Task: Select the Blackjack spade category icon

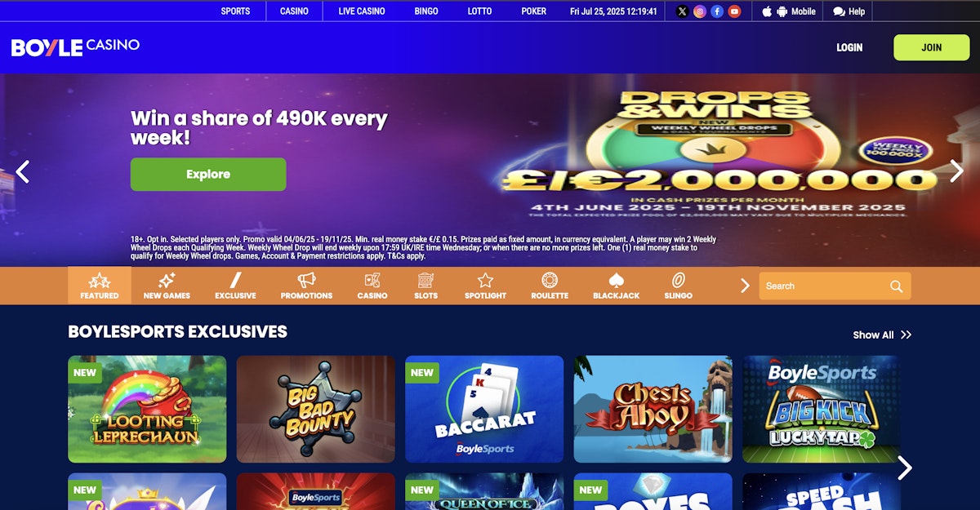Action: pyautogui.click(x=617, y=281)
